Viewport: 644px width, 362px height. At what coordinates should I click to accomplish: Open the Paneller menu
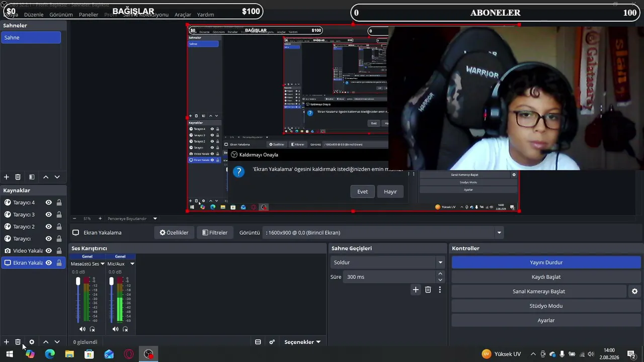point(89,15)
